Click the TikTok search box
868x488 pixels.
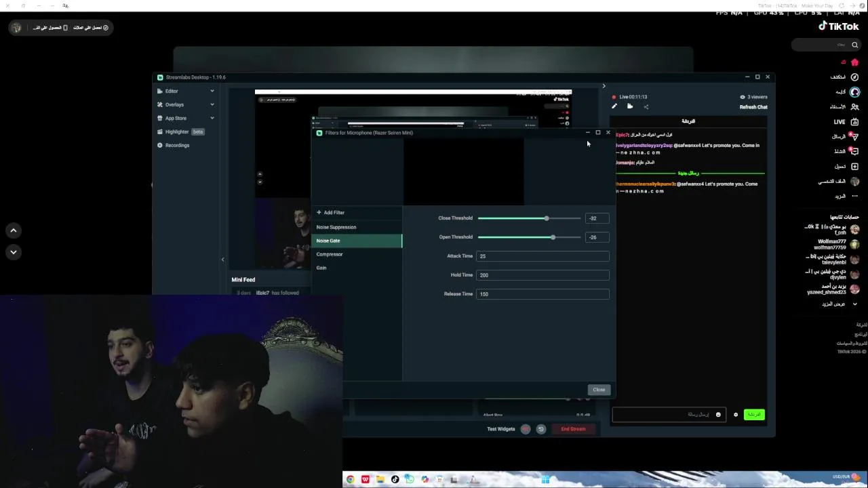click(x=826, y=45)
